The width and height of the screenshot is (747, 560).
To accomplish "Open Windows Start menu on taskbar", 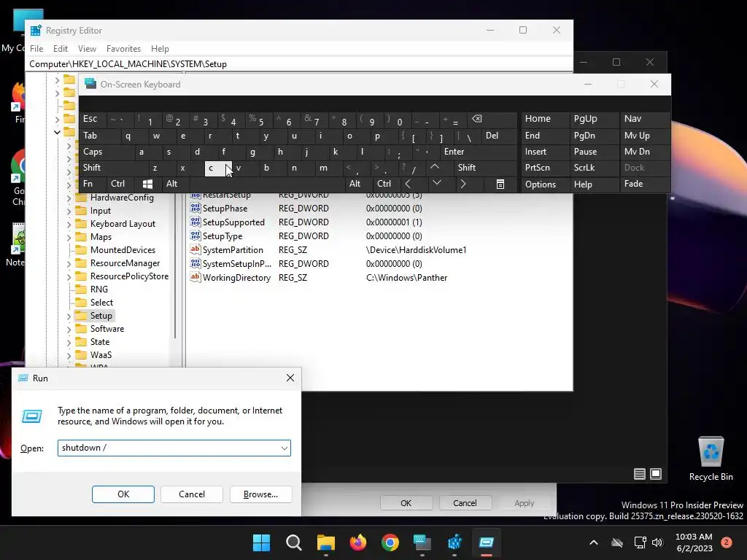I will [261, 542].
